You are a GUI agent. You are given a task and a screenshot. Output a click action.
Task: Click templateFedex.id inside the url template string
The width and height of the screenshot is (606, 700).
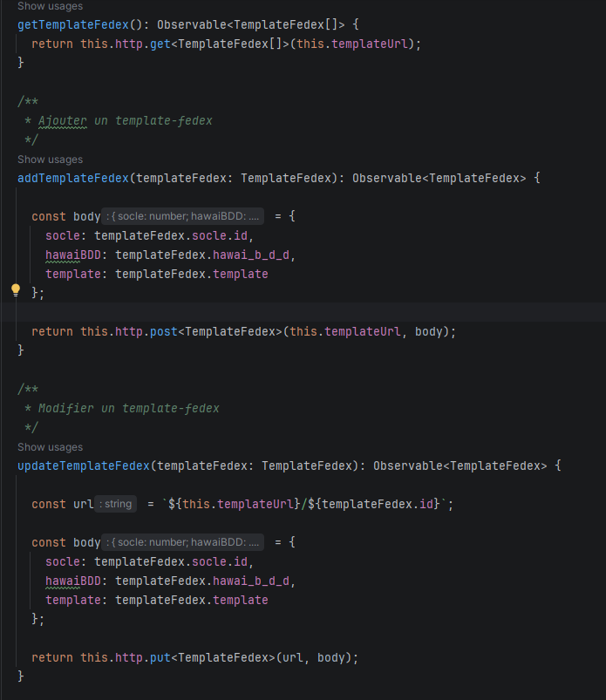pyautogui.click(x=378, y=504)
